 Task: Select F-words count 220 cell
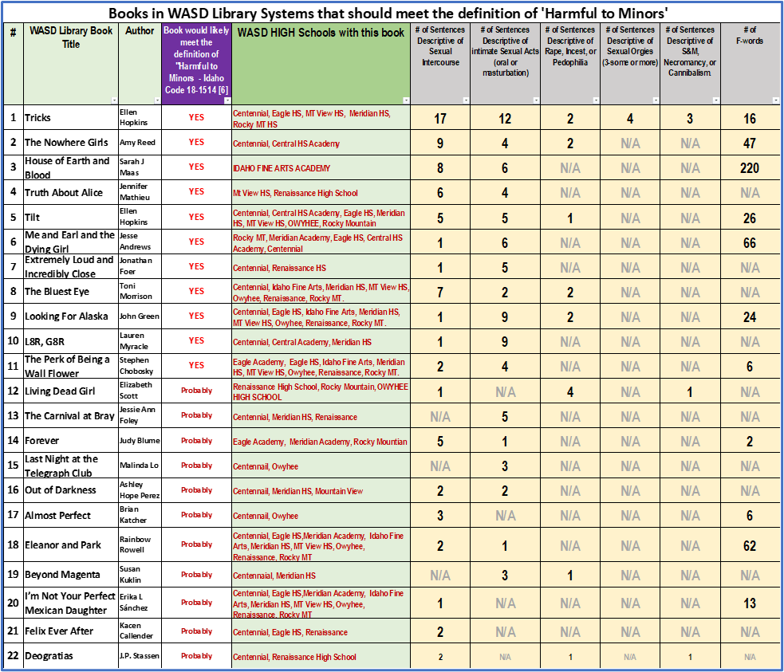pos(749,168)
